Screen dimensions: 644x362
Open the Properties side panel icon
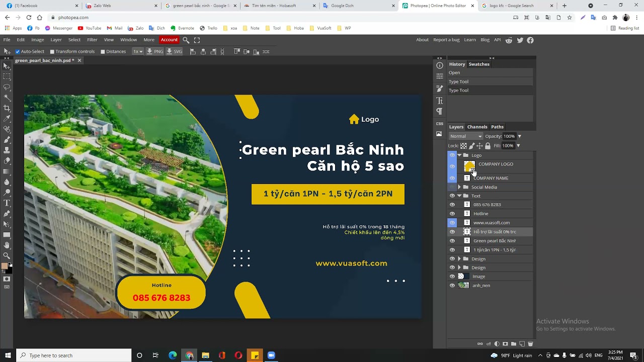[440, 76]
